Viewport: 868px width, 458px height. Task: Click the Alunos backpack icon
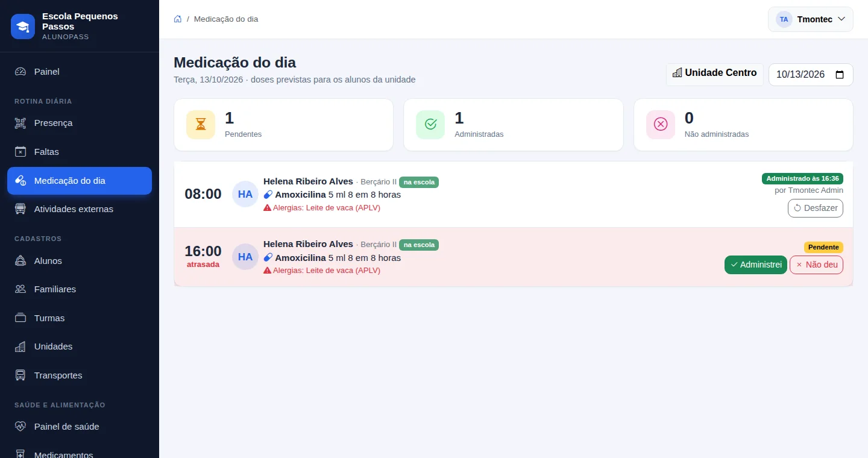tap(20, 261)
